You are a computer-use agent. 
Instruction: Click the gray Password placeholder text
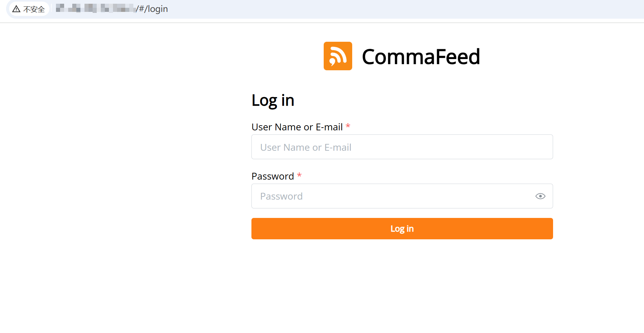pyautogui.click(x=281, y=196)
